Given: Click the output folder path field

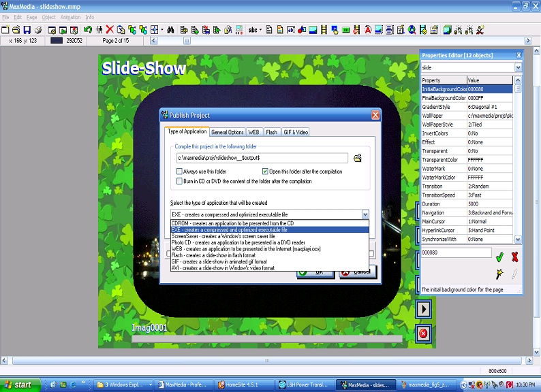Looking at the screenshot, I should tap(262, 158).
